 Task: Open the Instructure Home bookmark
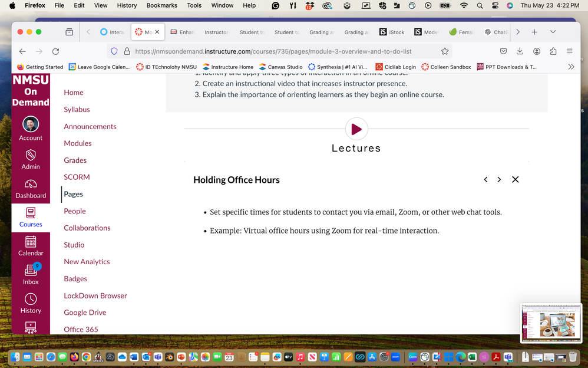(227, 67)
